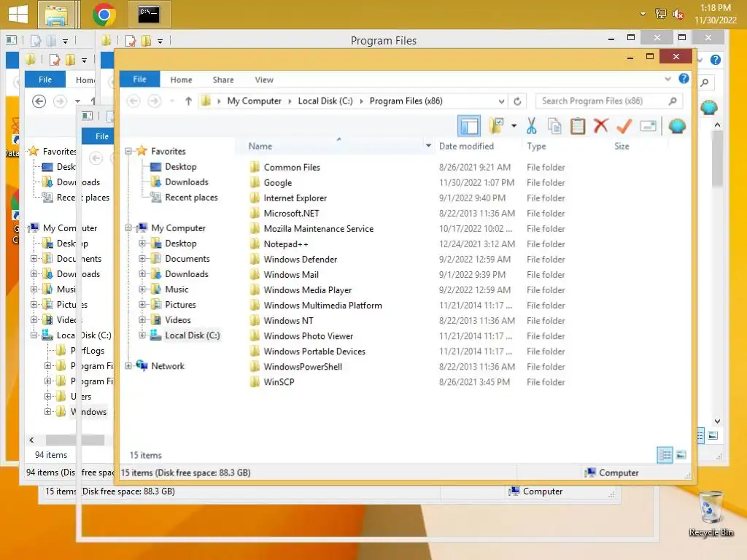Click vertical scrollbar thumb in background window

coord(718,158)
